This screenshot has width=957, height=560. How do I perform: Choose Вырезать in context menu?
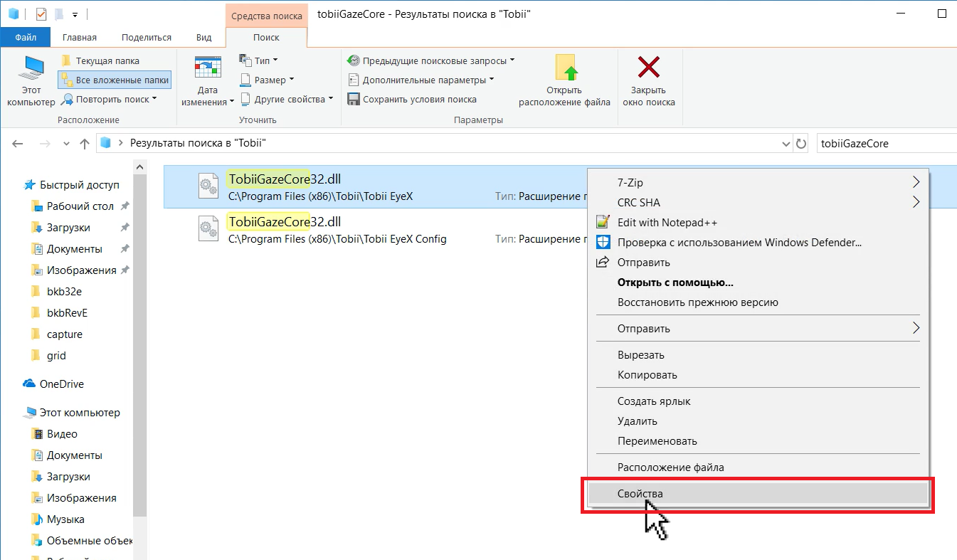click(x=759, y=355)
